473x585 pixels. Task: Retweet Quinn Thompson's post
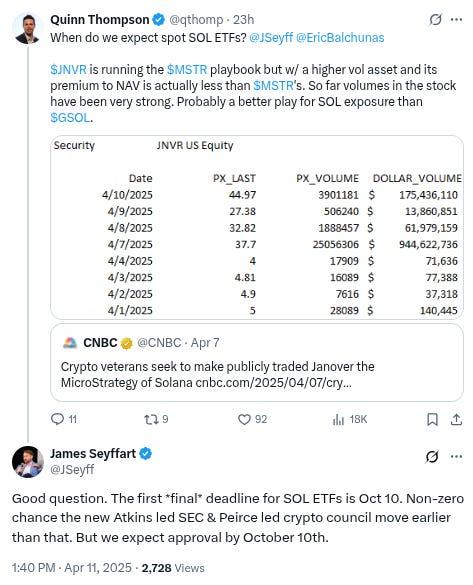(151, 419)
